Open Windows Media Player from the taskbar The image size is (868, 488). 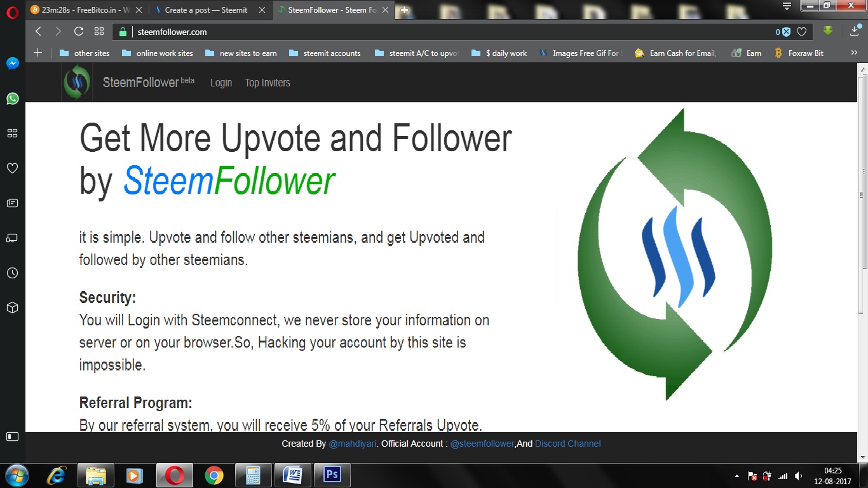135,475
